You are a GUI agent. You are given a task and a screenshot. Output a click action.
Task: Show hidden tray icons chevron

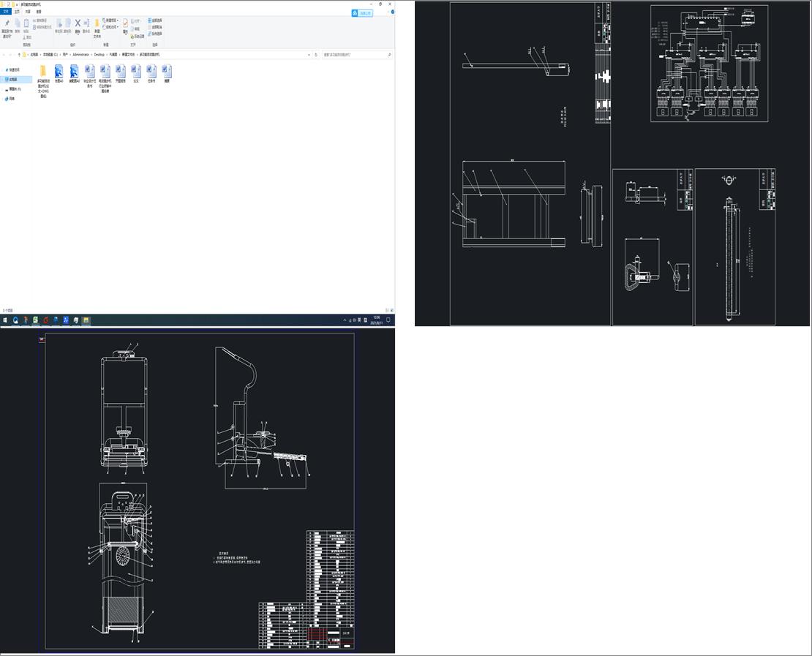(x=345, y=320)
